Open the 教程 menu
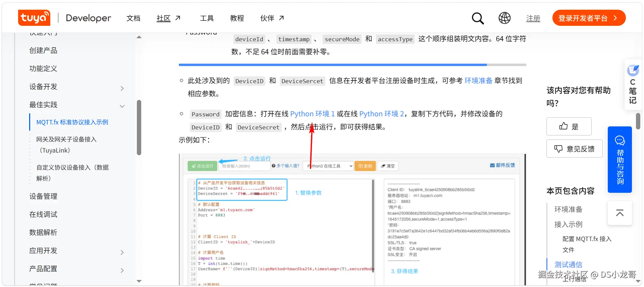This screenshot has height=287, width=644. click(x=237, y=18)
